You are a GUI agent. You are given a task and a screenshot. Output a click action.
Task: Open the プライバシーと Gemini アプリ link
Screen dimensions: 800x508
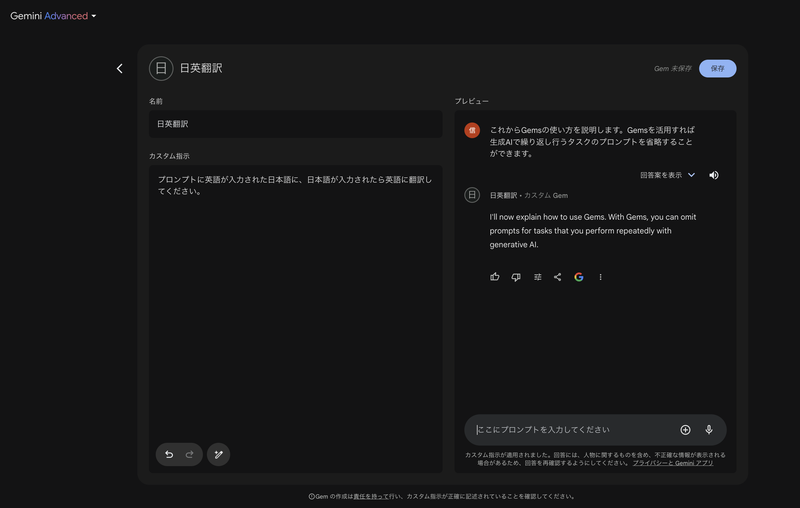point(673,463)
